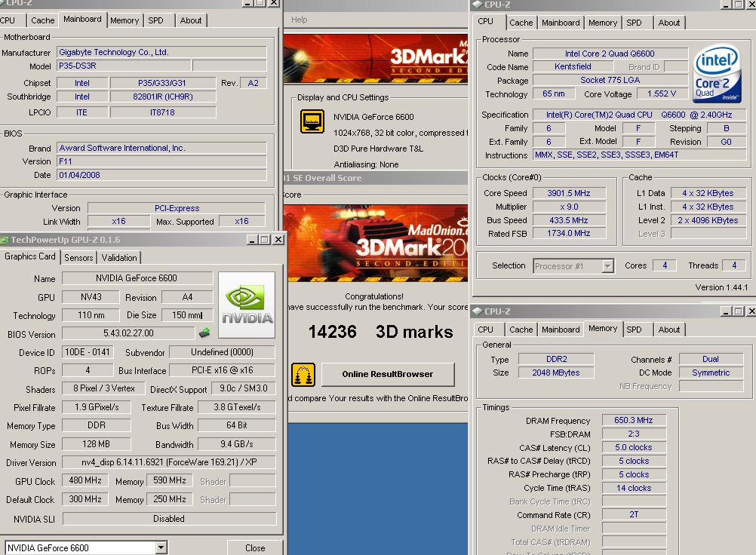Click the 14236 score number
The height and width of the screenshot is (555, 756).
click(332, 332)
